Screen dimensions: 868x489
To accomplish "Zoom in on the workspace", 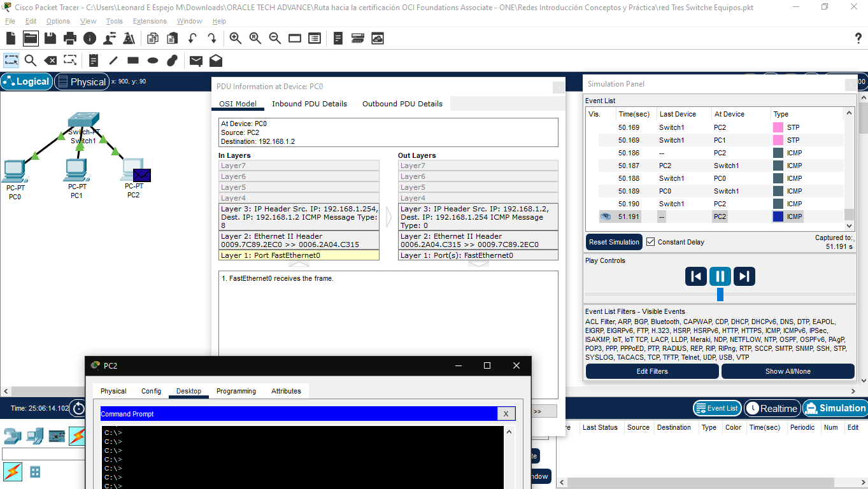I will pyautogui.click(x=236, y=38).
